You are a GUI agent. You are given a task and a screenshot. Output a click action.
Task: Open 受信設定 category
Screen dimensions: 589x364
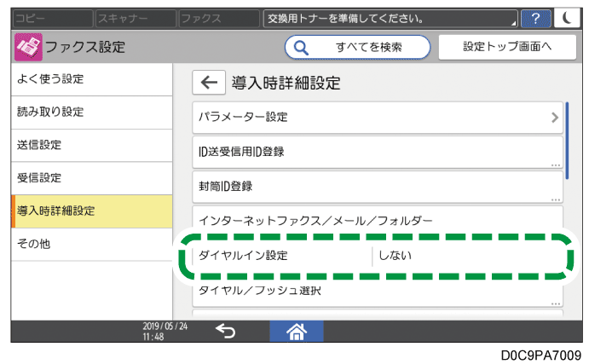point(85,178)
